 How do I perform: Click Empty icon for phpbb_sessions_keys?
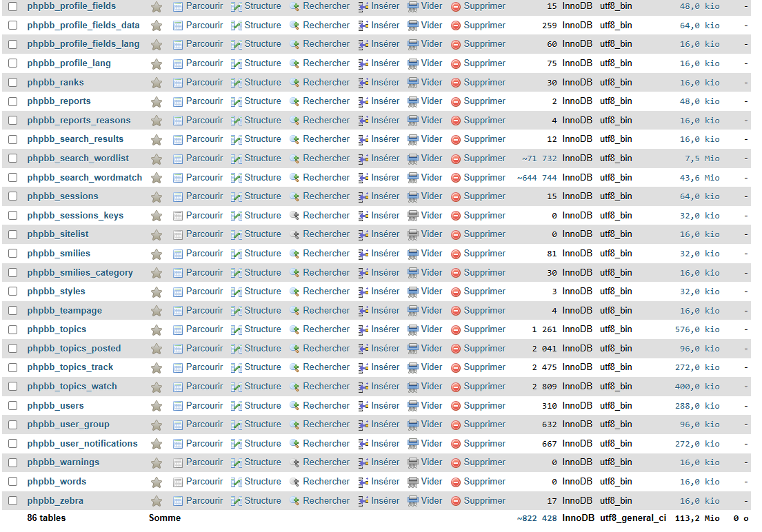(412, 216)
